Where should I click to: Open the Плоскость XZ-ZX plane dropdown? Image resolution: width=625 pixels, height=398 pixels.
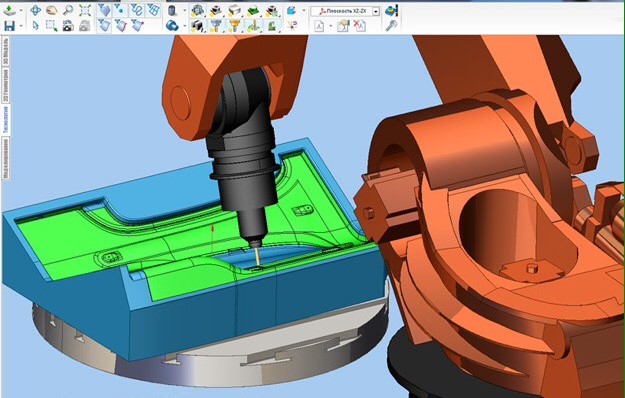tap(376, 12)
